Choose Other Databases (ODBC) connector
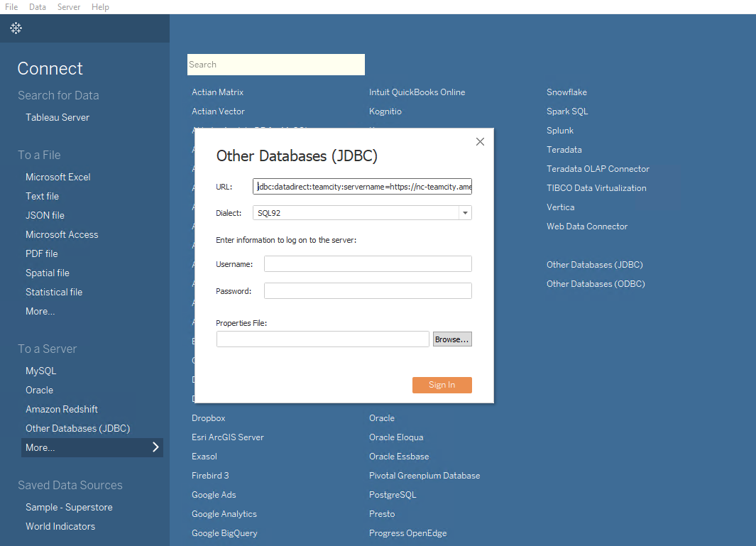 pyautogui.click(x=596, y=284)
